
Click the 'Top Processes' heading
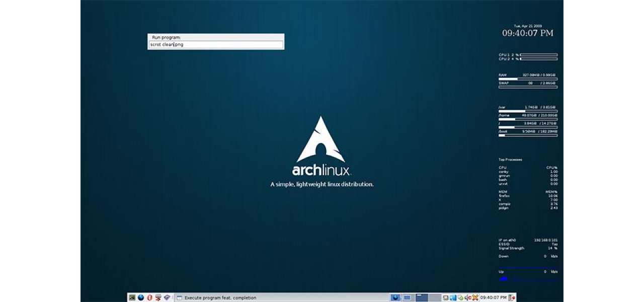(x=510, y=160)
